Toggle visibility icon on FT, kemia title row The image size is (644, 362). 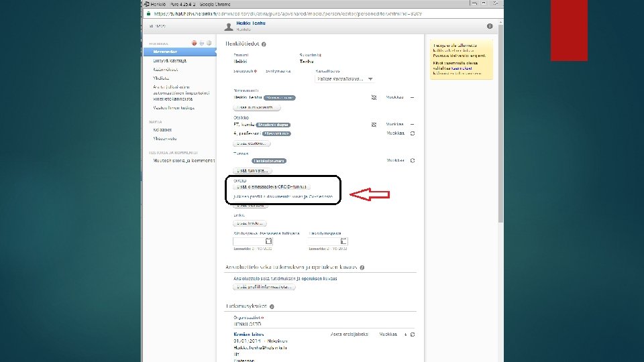[374, 125]
